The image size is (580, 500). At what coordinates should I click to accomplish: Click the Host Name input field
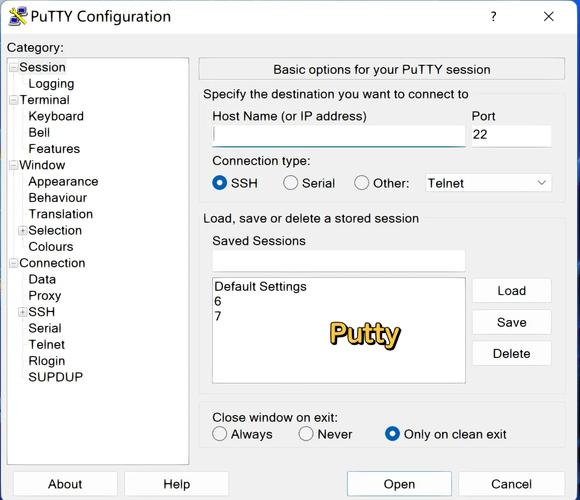(338, 135)
